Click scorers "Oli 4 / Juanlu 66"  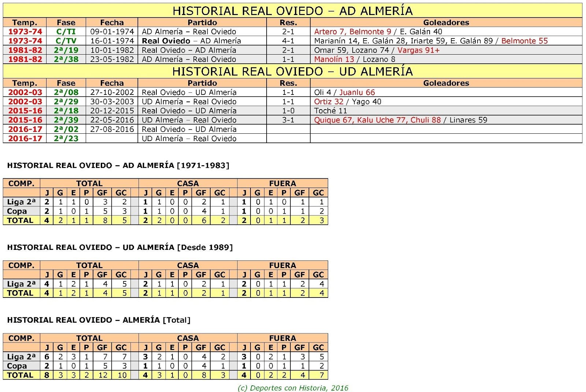click(x=344, y=92)
